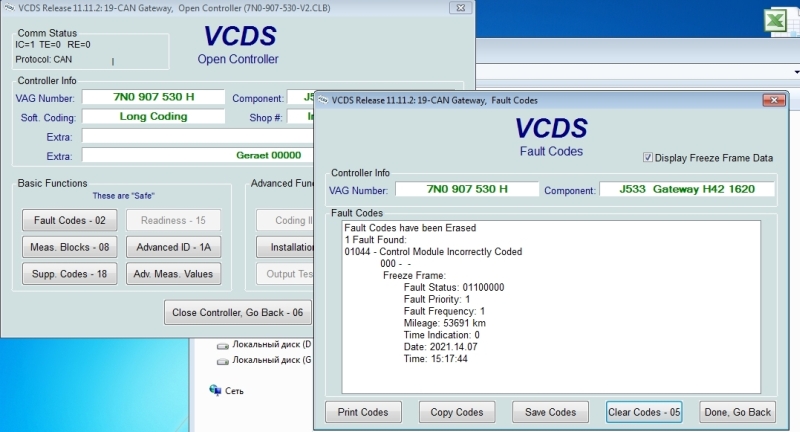Open Supp. Codes - 18
This screenshot has width=800, height=432.
[x=69, y=274]
